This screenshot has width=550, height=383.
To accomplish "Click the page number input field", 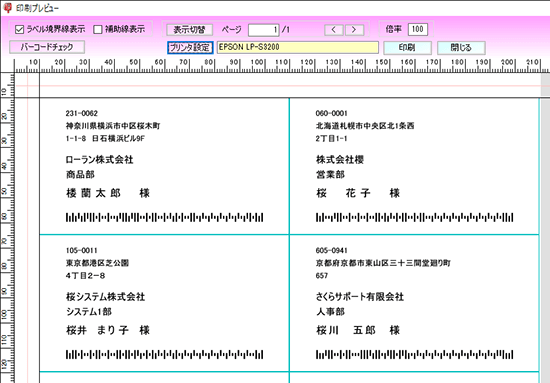I will (264, 30).
